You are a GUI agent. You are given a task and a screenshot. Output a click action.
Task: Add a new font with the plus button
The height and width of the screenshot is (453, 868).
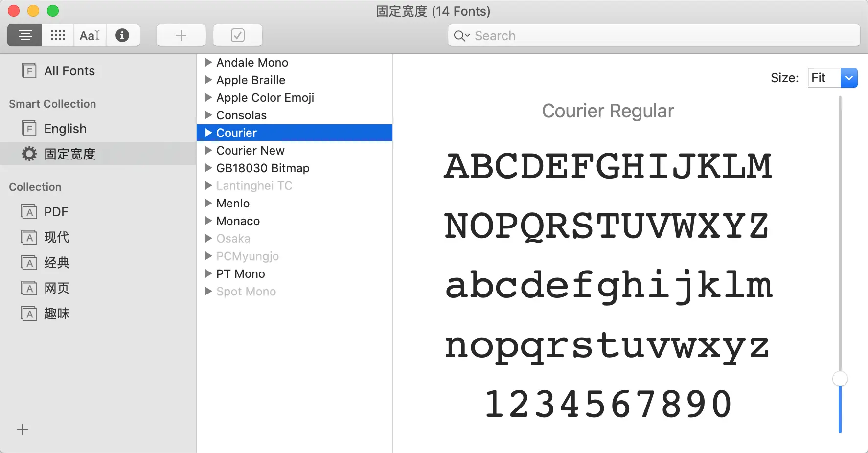[x=181, y=35]
